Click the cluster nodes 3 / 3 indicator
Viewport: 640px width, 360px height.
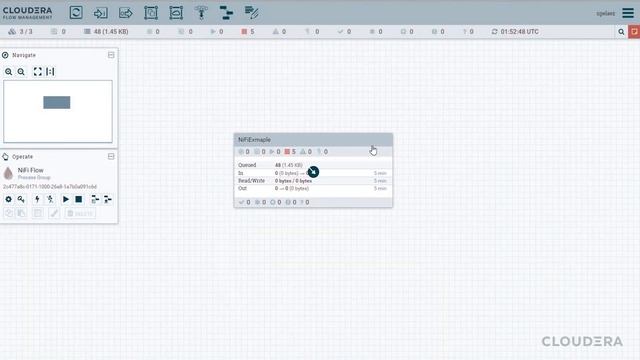coord(20,31)
